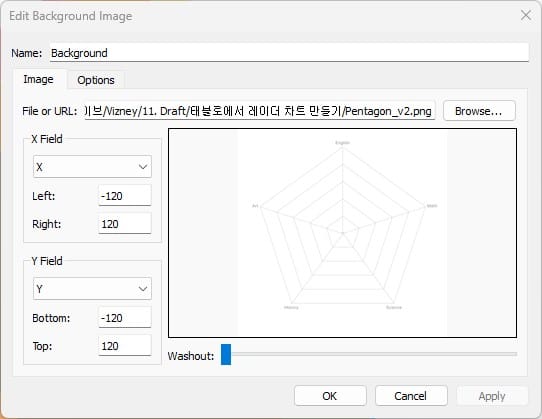The height and width of the screenshot is (419, 542).
Task: Confirm with the OK button
Action: (330, 396)
